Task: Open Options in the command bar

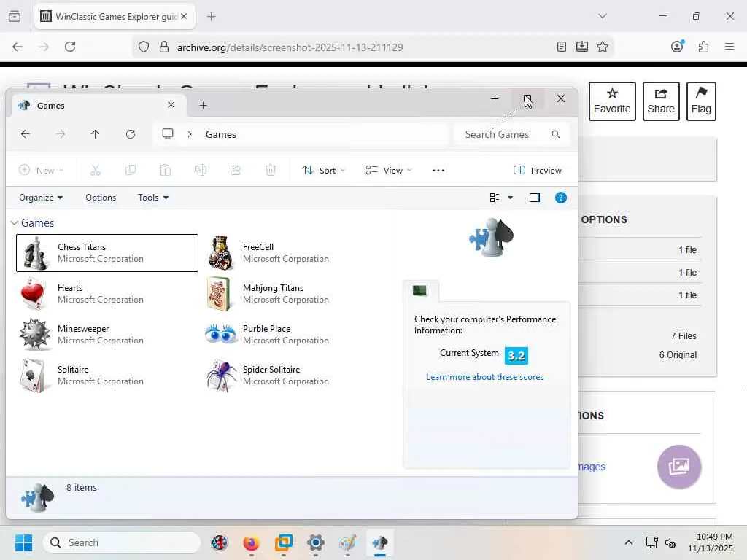Action: (101, 198)
